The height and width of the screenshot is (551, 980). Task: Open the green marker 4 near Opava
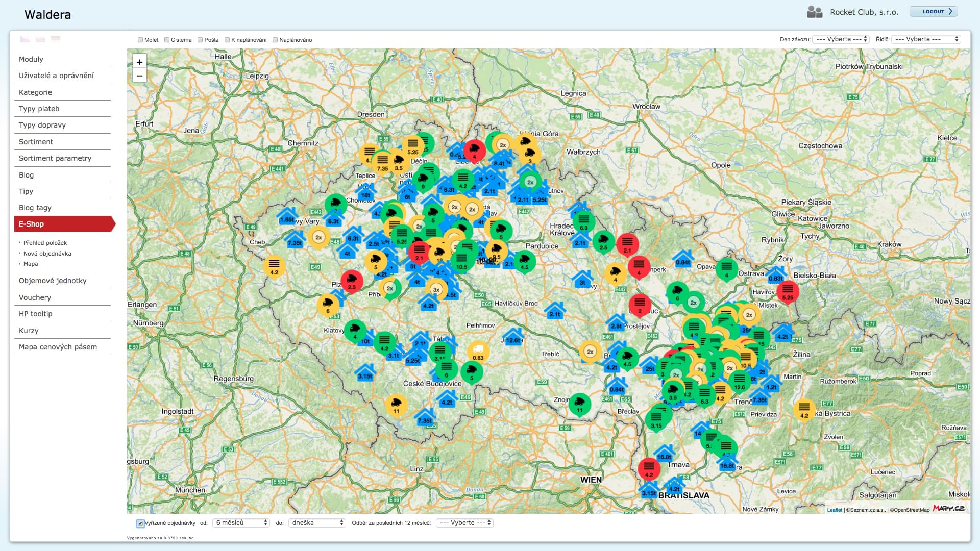point(727,269)
